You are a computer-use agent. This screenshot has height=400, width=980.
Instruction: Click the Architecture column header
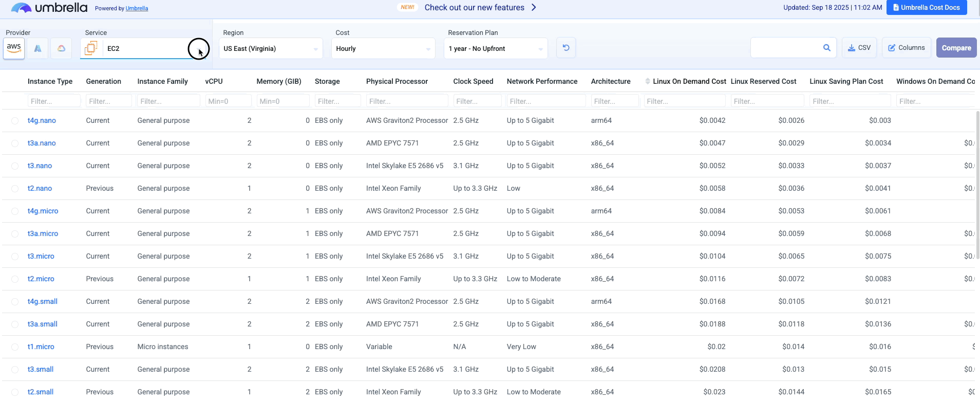[611, 81]
